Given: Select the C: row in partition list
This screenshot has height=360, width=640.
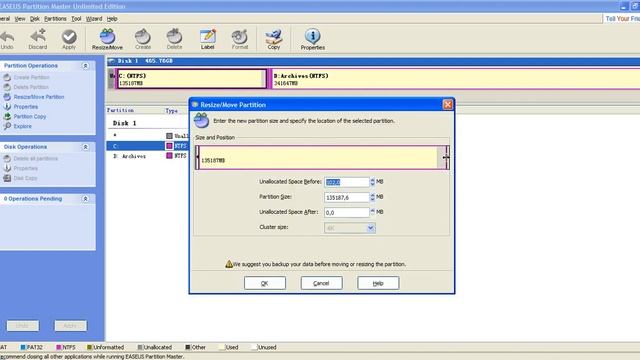Looking at the screenshot, I should (x=147, y=146).
